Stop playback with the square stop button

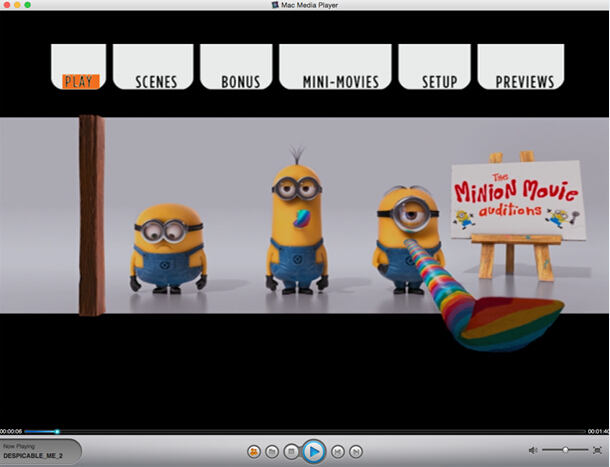291,452
